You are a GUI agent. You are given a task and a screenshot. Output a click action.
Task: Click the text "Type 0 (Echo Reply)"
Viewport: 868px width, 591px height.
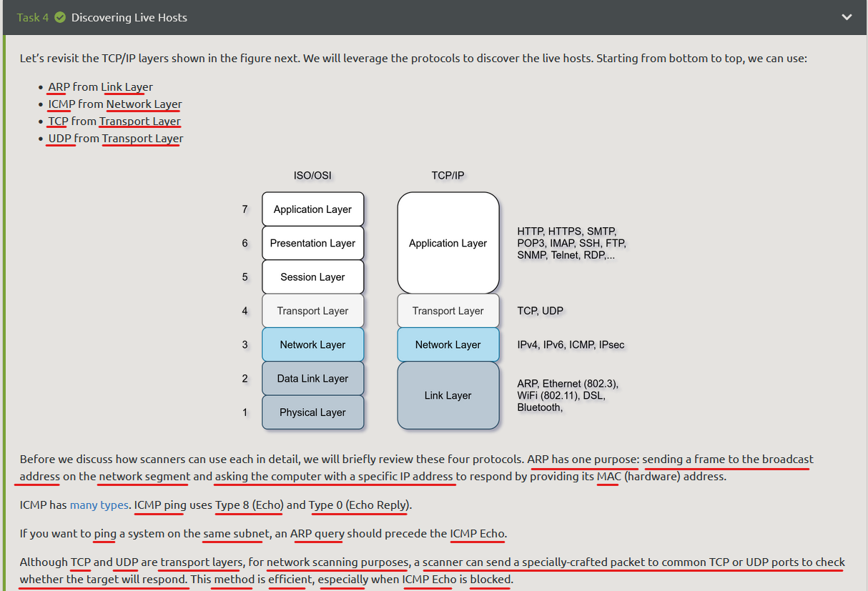tap(359, 505)
